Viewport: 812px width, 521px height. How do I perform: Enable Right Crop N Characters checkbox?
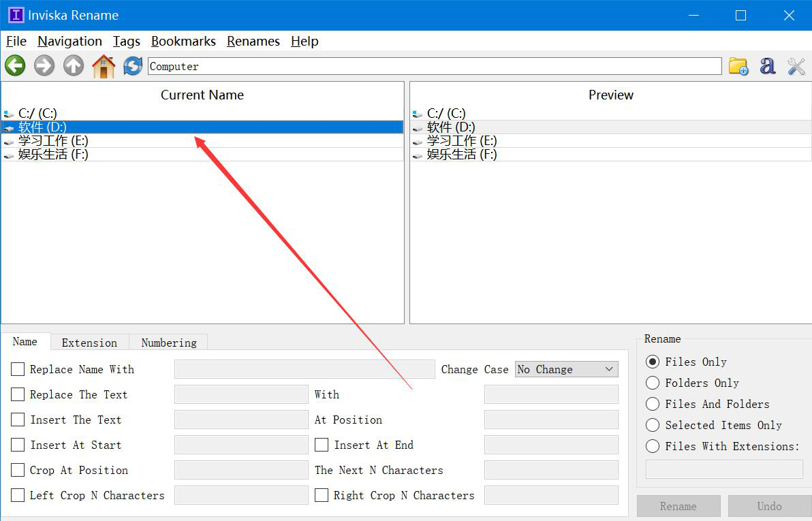point(322,495)
